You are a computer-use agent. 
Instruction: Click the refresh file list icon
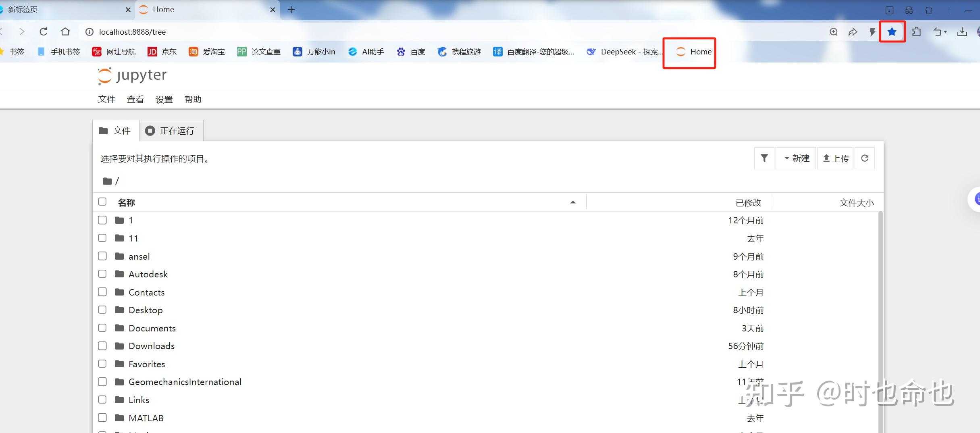[x=865, y=158]
